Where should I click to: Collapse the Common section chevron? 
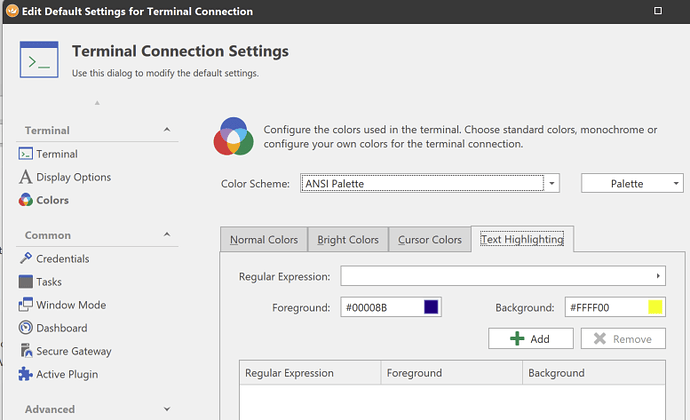pos(167,235)
